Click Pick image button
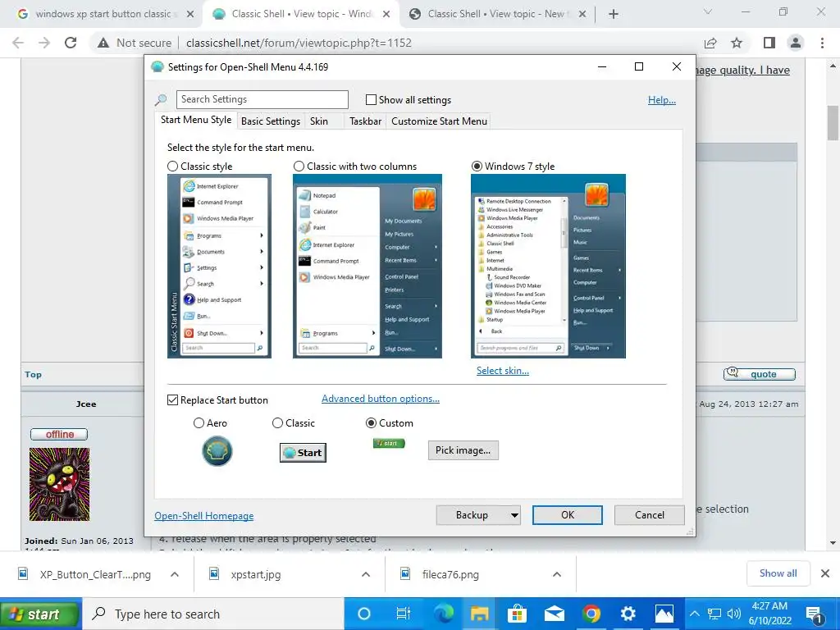 (463, 450)
